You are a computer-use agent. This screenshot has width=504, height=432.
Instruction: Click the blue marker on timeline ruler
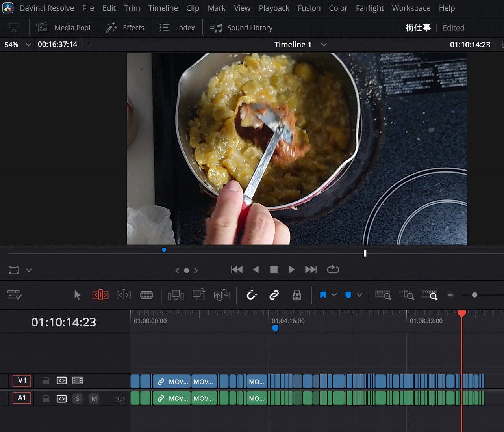coord(275,328)
